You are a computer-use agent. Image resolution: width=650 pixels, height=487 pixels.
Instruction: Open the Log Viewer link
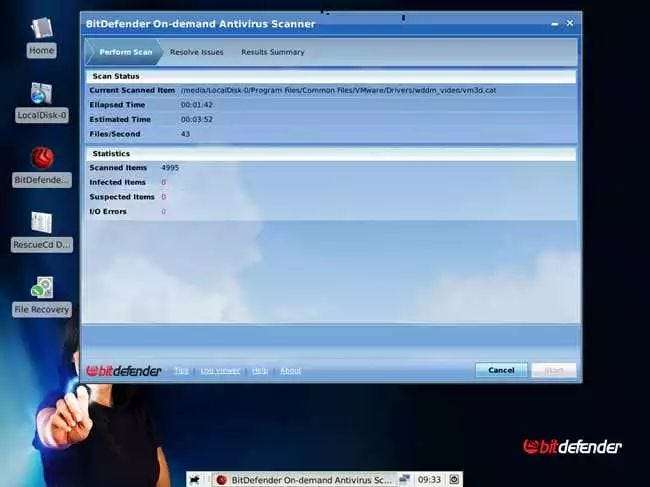click(220, 371)
